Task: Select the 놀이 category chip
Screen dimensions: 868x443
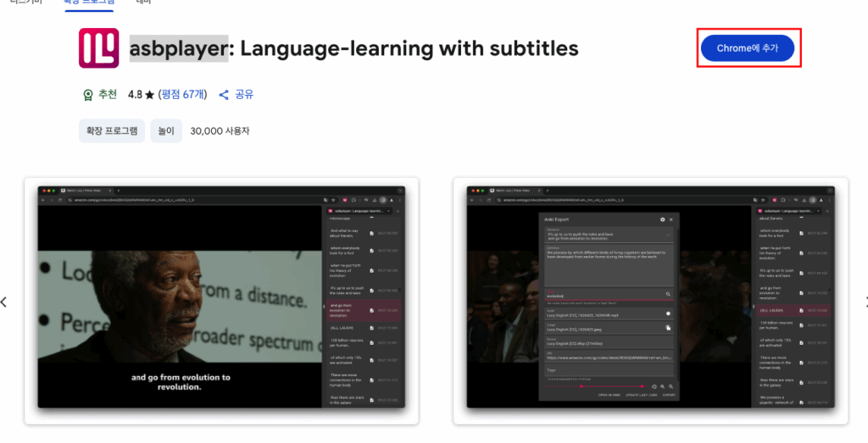Action: pos(166,131)
